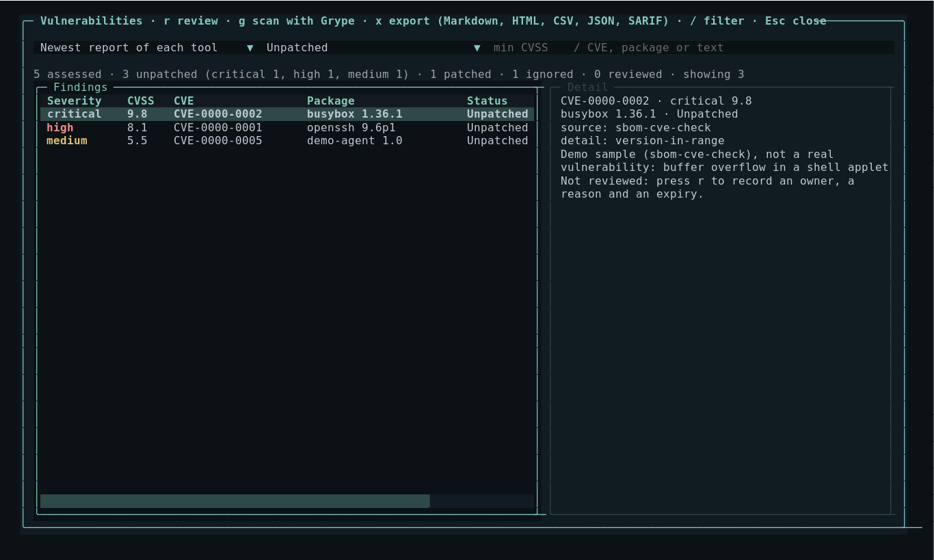Screen dimensions: 934x560
Task: Click the "openssh 9.6p1" package cell
Action: tap(351, 128)
